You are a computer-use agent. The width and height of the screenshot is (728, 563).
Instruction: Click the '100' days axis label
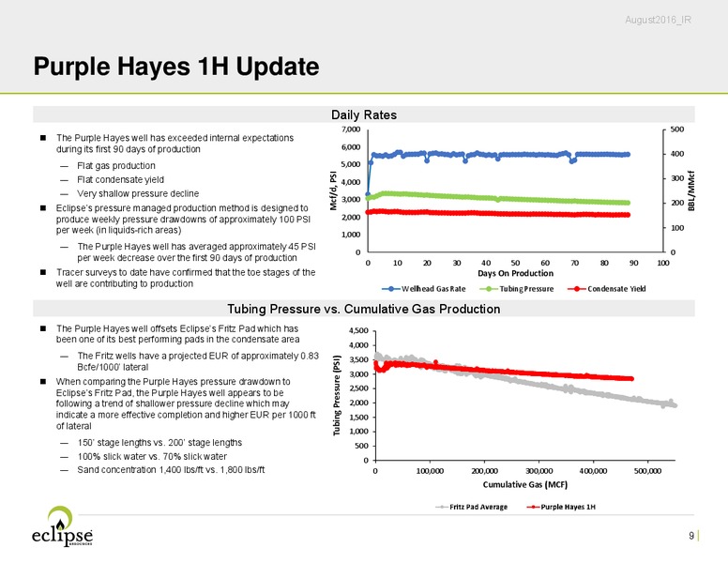663,263
